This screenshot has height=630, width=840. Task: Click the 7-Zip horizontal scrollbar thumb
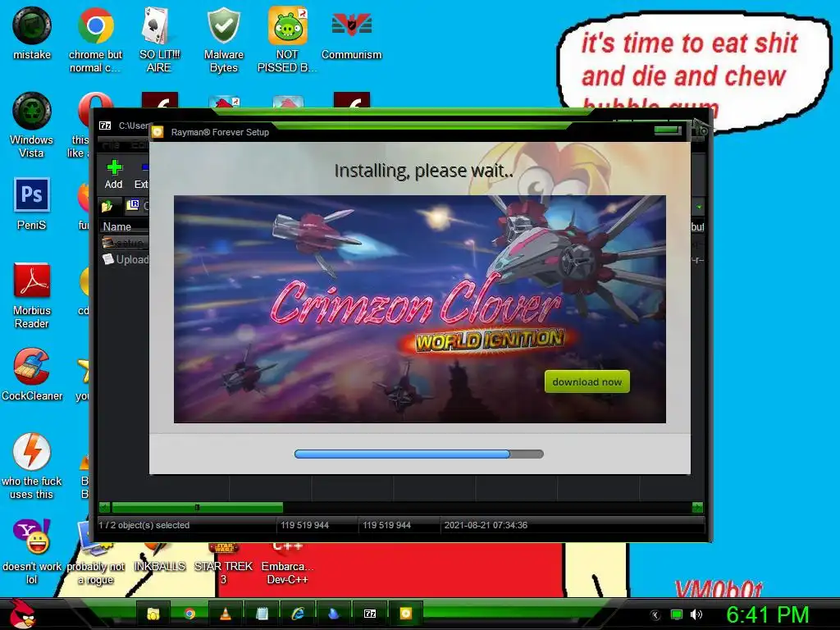(197, 507)
